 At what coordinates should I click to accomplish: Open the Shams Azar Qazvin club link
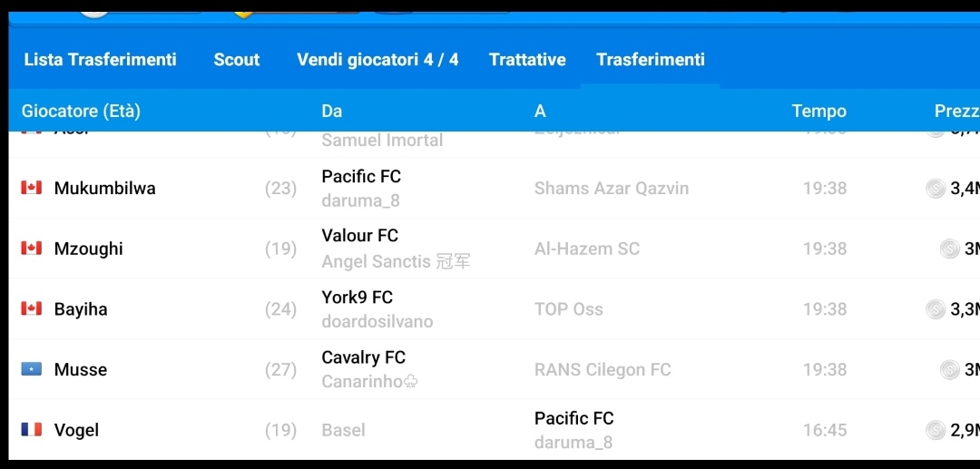pyautogui.click(x=611, y=189)
